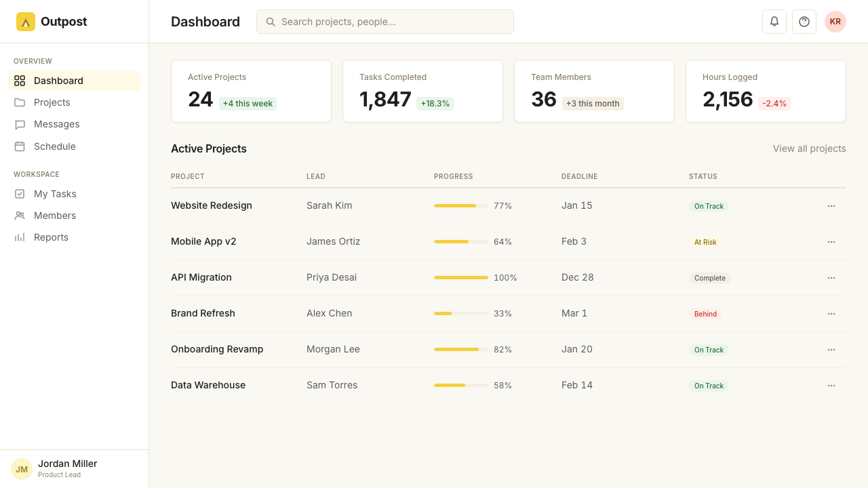Click the Schedule calendar icon

point(20,146)
